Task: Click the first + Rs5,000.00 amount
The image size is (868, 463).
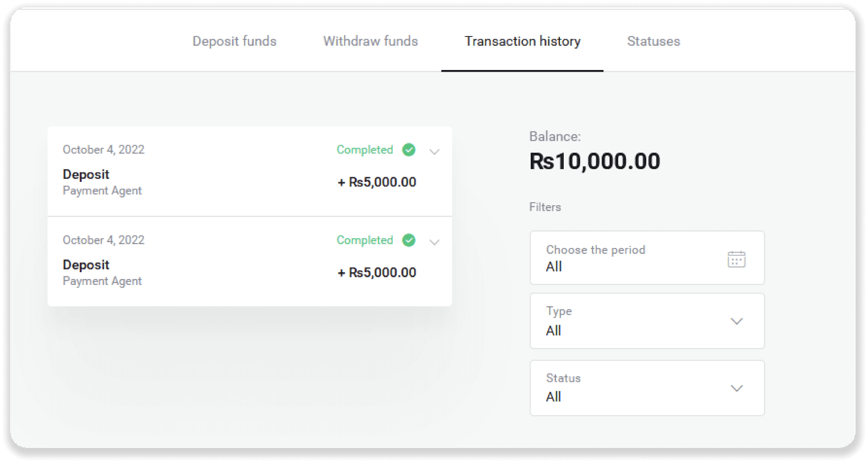Action: point(377,182)
